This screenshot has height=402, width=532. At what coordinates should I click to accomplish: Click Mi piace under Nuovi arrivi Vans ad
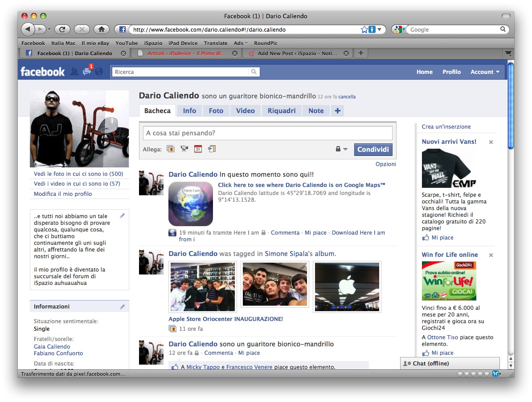442,238
